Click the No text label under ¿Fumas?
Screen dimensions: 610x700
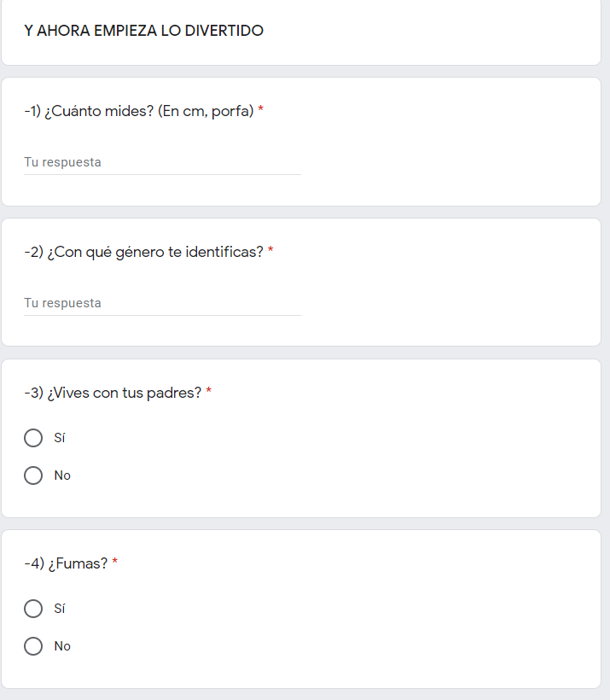62,646
